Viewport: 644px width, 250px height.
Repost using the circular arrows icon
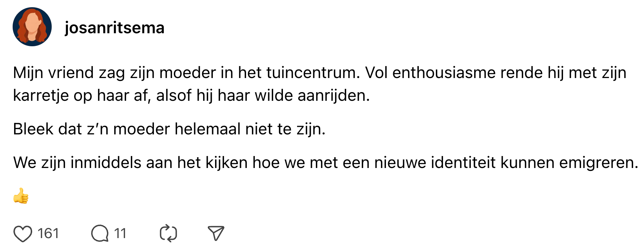[x=168, y=233]
